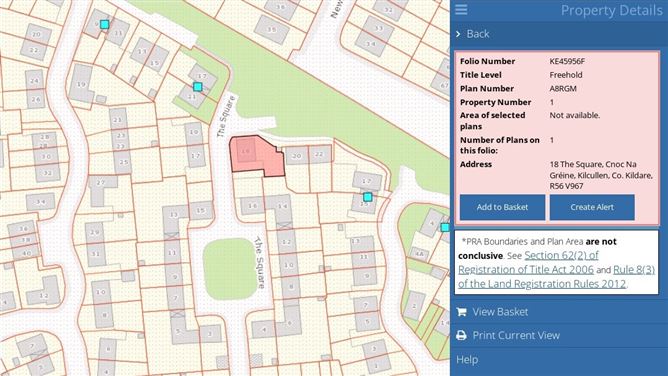Open the hamburger menu icon
The height and width of the screenshot is (376, 668).
click(x=461, y=9)
